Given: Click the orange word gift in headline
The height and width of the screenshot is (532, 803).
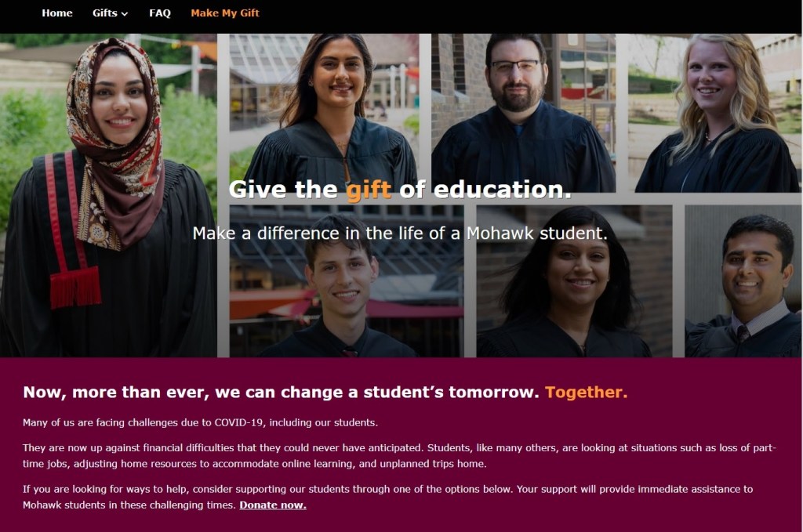Looking at the screenshot, I should pos(369,190).
